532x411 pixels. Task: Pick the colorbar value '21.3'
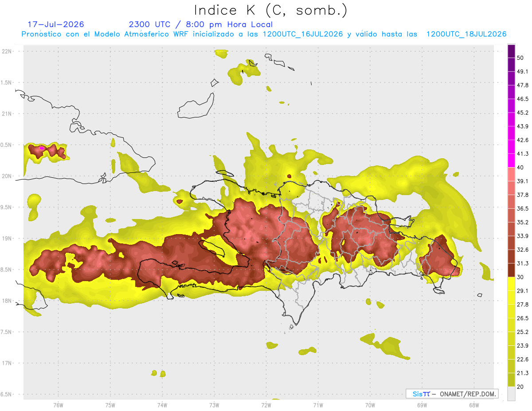523,373
